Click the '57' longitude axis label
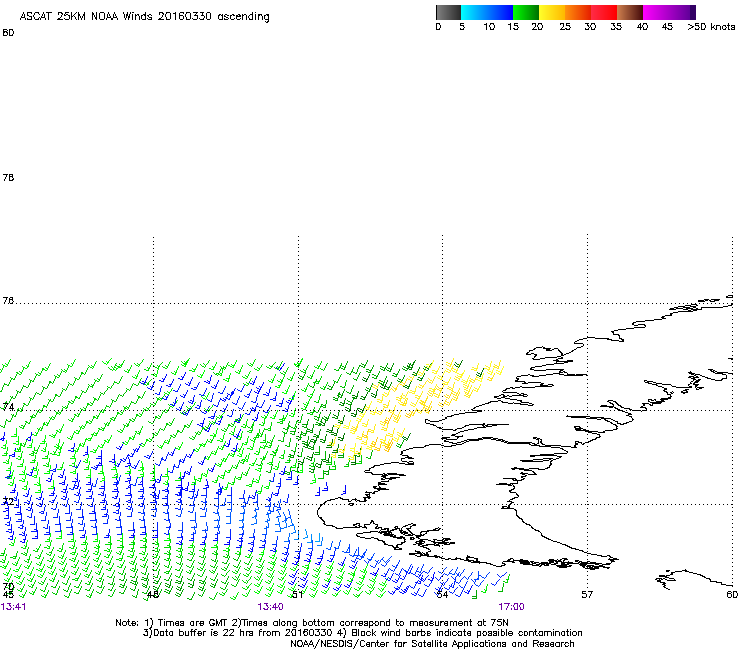This screenshot has height=650, width=740. 587,595
